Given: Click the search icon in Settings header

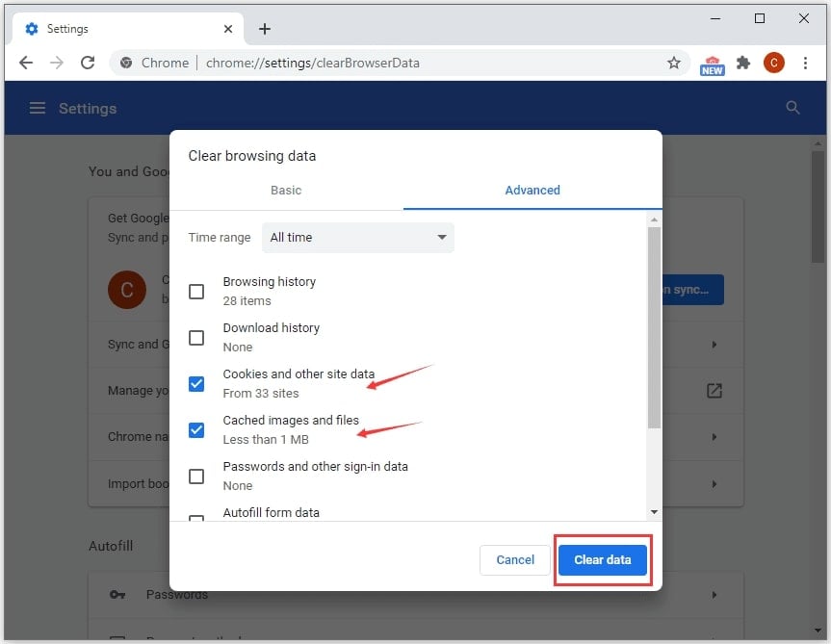Looking at the screenshot, I should 792,108.
